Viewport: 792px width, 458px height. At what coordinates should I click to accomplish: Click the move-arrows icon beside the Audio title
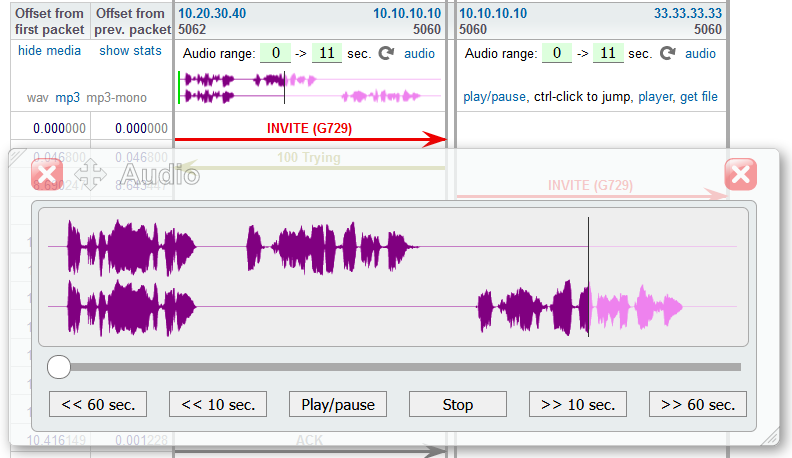(x=91, y=175)
